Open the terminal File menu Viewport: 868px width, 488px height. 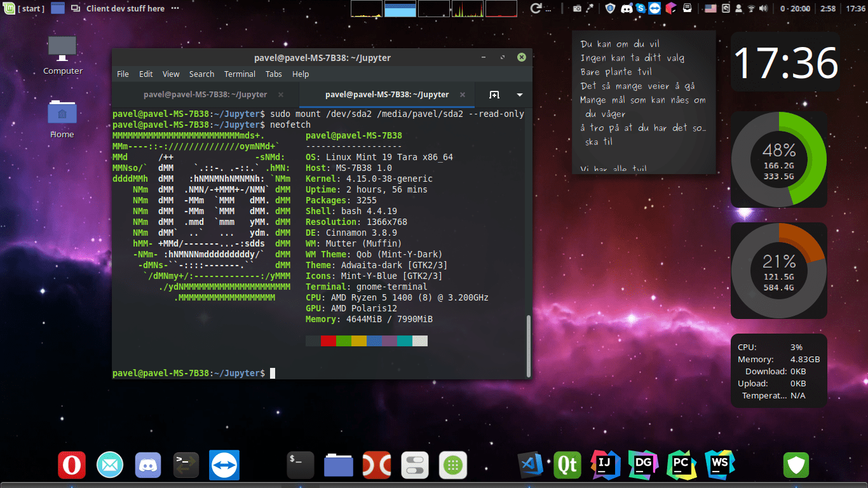click(123, 74)
